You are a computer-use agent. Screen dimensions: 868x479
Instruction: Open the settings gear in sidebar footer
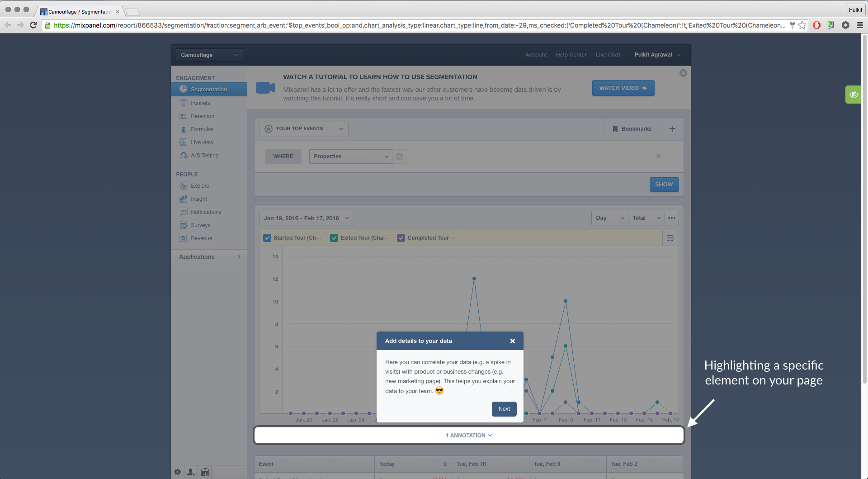point(178,472)
